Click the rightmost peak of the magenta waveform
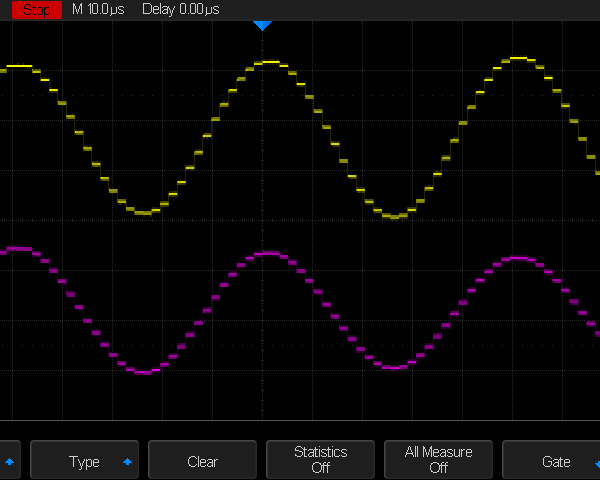 [x=517, y=258]
